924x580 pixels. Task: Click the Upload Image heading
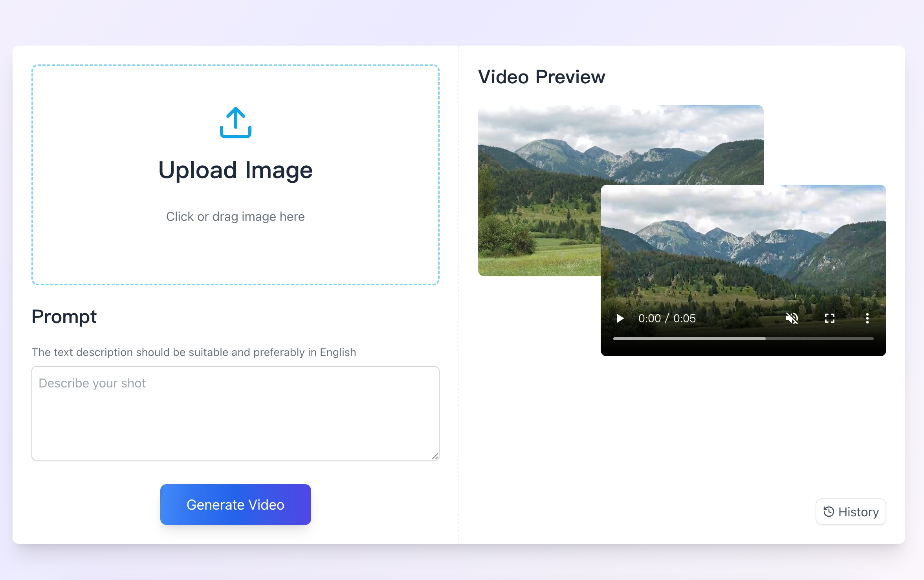pos(235,170)
